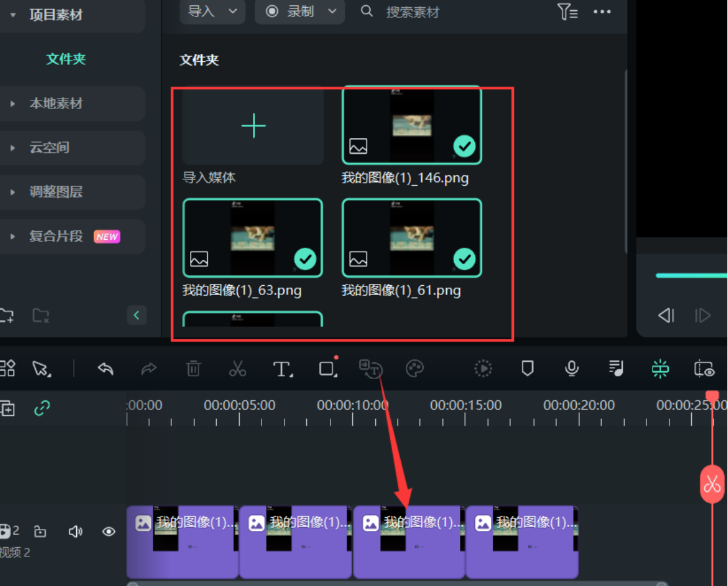Toggle the lock on the Video 2 track
This screenshot has width=728, height=586.
point(40,531)
